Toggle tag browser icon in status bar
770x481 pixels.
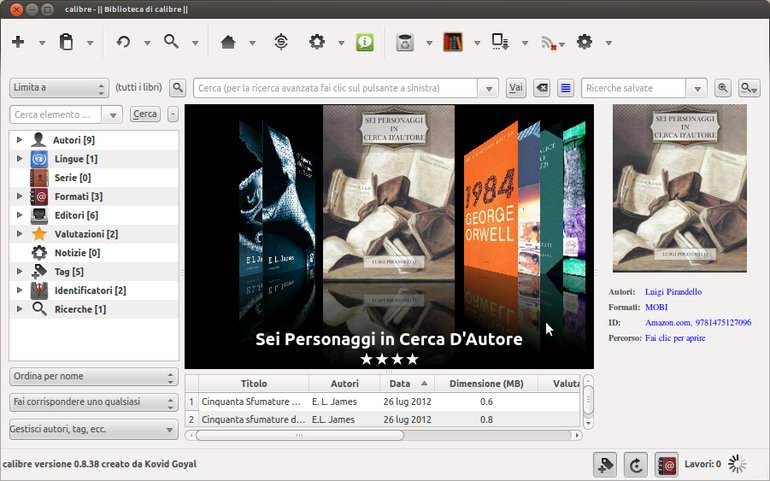605,465
